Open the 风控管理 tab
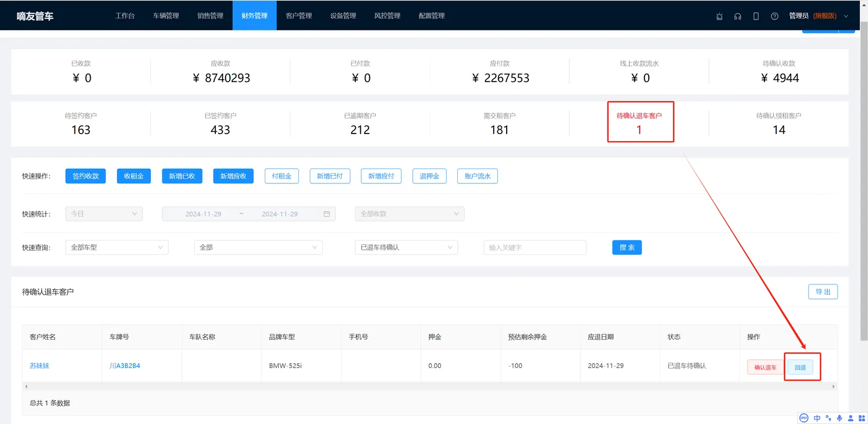The width and height of the screenshot is (868, 424). tap(387, 16)
